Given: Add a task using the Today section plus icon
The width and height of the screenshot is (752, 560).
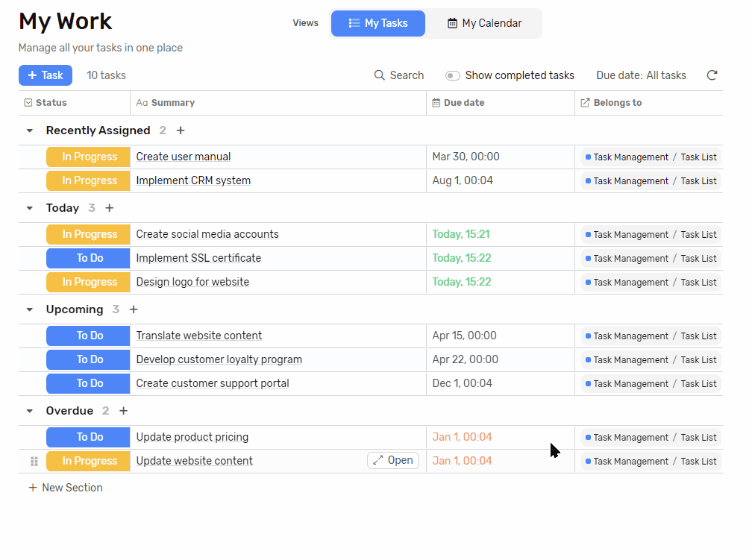Looking at the screenshot, I should tap(110, 208).
